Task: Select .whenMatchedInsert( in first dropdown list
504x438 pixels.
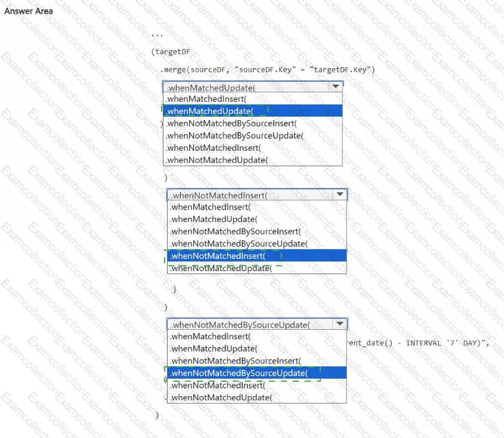Action: point(253,99)
